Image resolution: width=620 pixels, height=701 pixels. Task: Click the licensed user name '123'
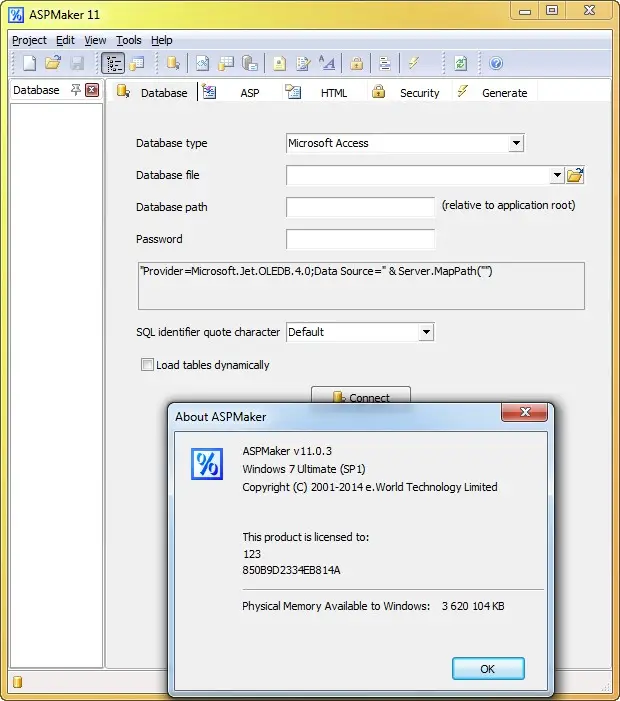pos(252,554)
